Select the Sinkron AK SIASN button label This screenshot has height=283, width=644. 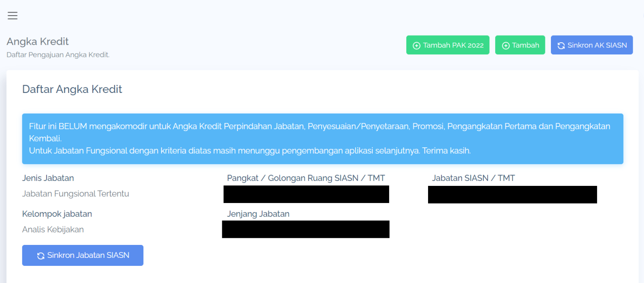click(x=597, y=45)
